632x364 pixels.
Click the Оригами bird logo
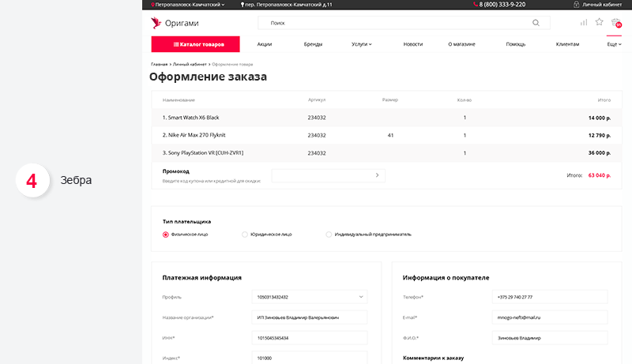(x=156, y=23)
